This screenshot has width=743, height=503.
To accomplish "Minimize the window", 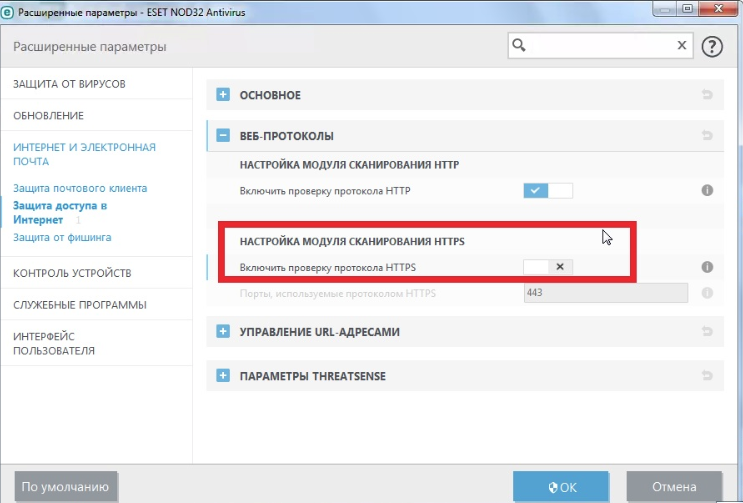I will coord(664,9).
